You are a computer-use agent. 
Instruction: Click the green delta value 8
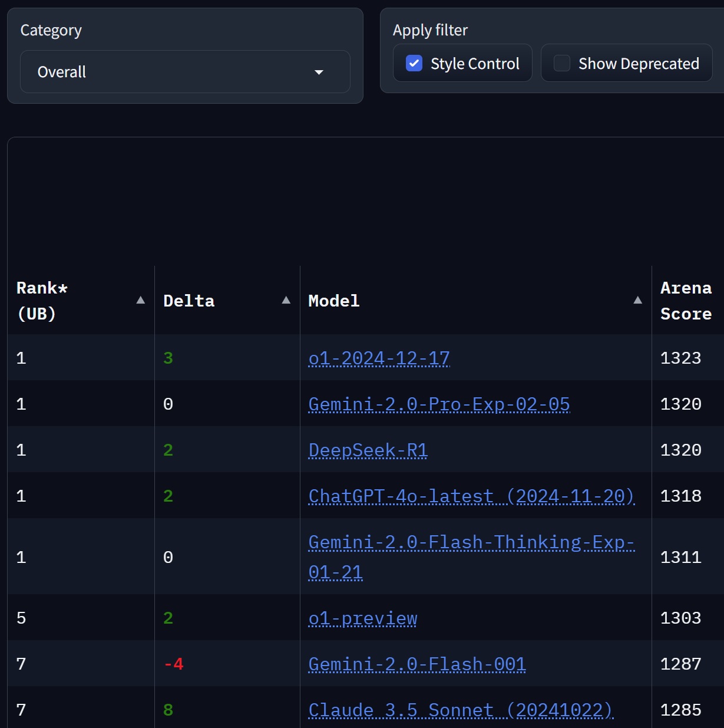pos(168,710)
